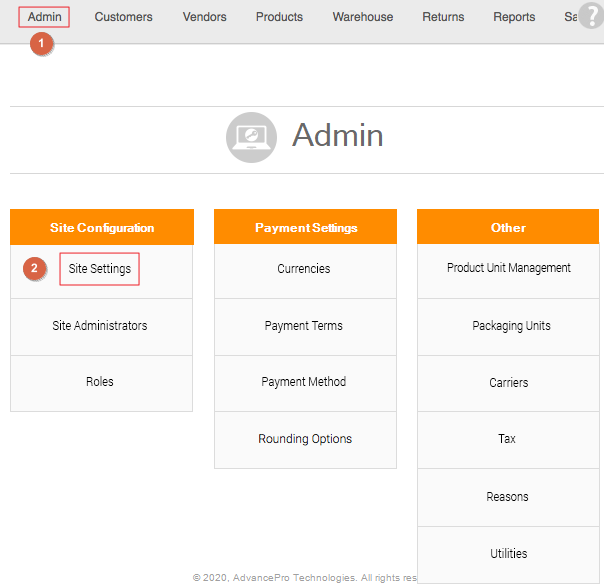Open the Admin menu
Viewport: 604px width, 588px height.
pos(45,17)
